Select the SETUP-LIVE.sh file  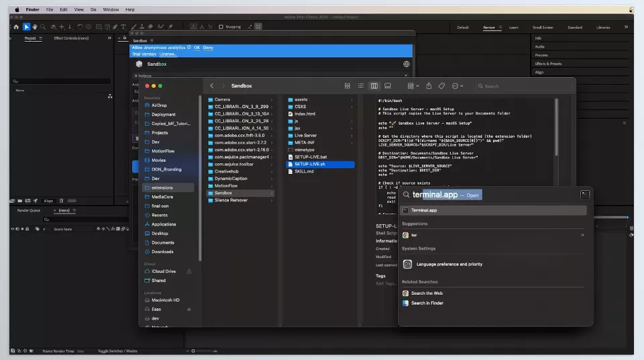click(321, 164)
